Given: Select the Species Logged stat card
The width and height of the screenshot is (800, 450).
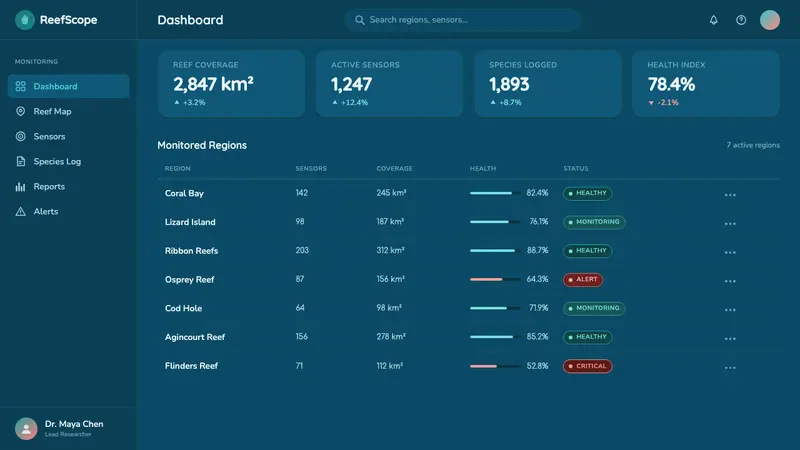Looking at the screenshot, I should pyautogui.click(x=548, y=84).
